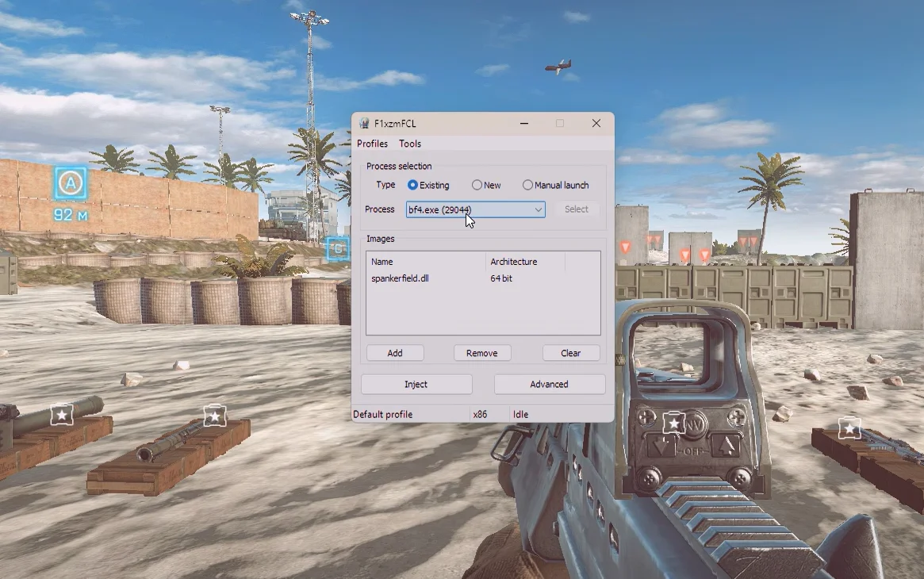Select spankerfield.dll in the Images list
924x579 pixels.
pos(401,279)
